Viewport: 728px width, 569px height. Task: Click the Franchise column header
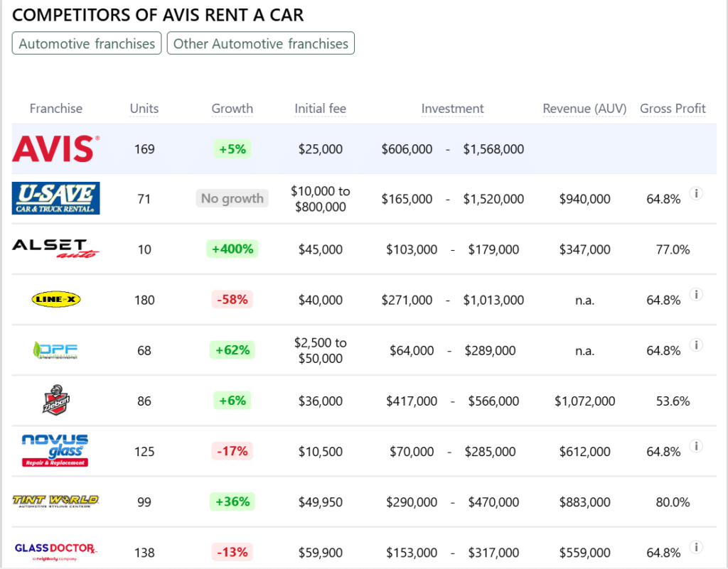click(x=56, y=109)
